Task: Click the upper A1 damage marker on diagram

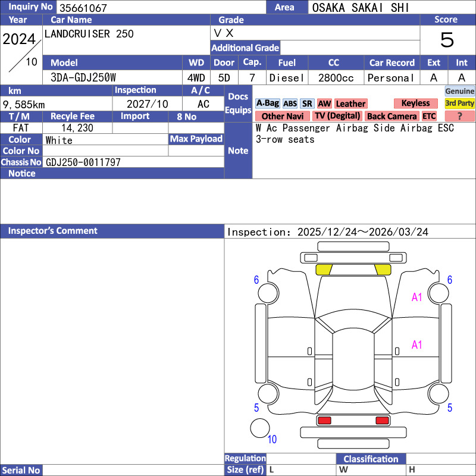Action: (x=417, y=297)
